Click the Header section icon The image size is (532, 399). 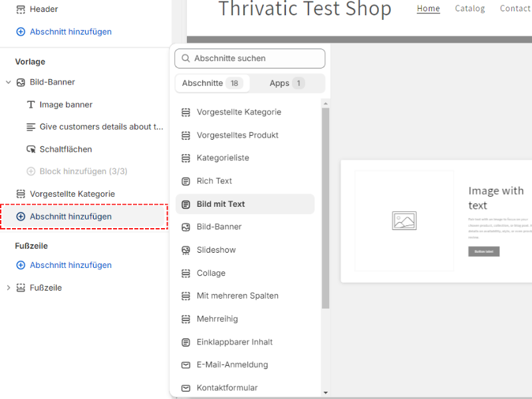click(x=21, y=9)
